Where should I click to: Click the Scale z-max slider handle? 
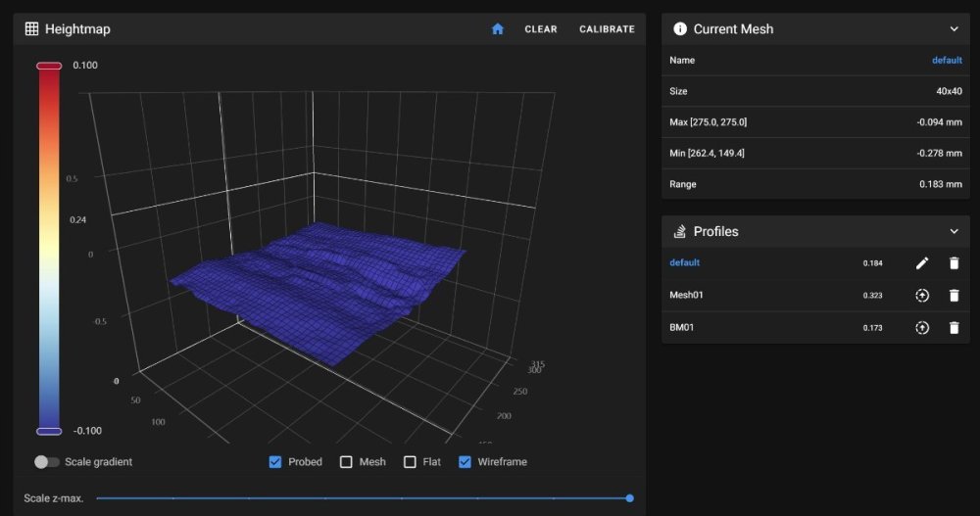click(629, 497)
